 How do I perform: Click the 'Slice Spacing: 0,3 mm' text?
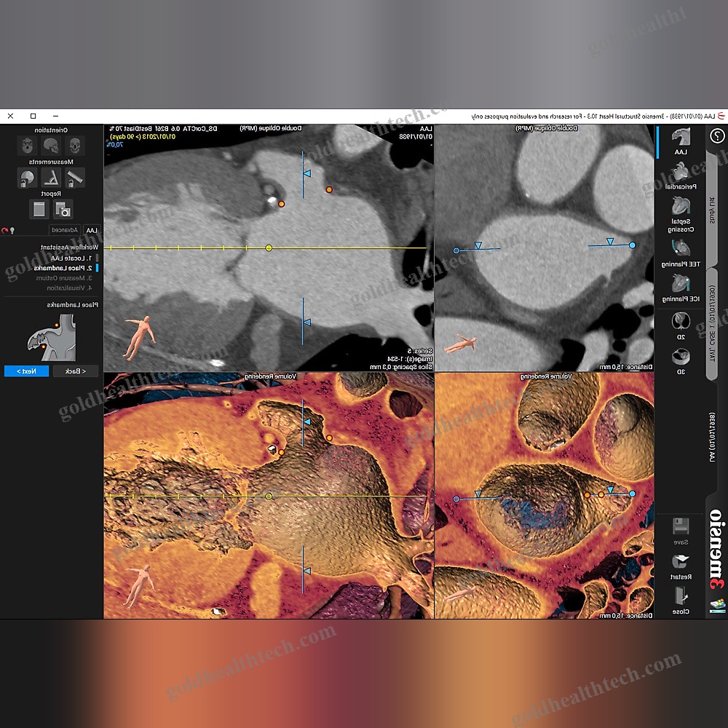[401, 367]
